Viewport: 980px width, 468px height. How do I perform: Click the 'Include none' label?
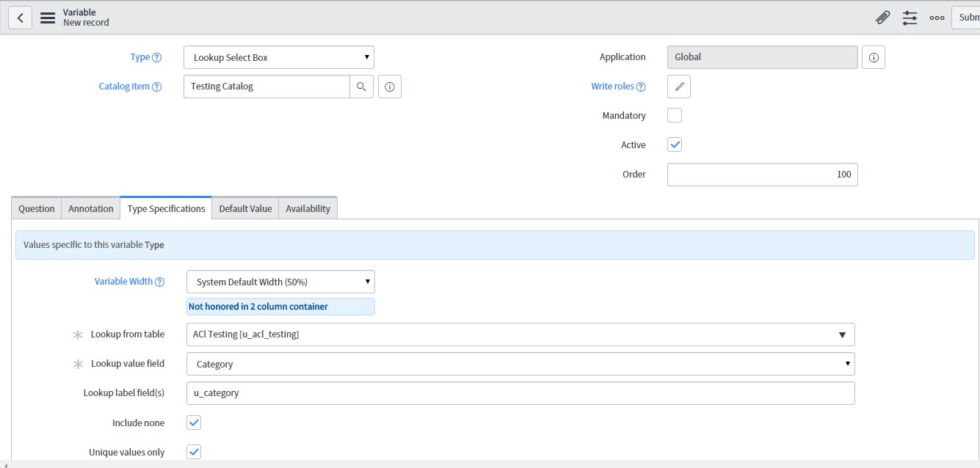pos(138,423)
